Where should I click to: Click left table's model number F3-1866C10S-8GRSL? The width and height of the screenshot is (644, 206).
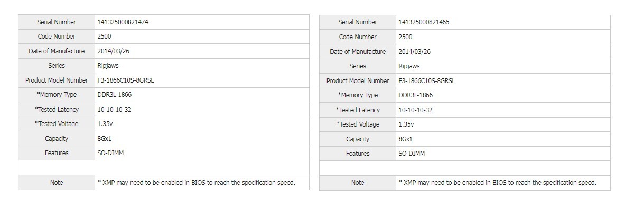tap(126, 80)
